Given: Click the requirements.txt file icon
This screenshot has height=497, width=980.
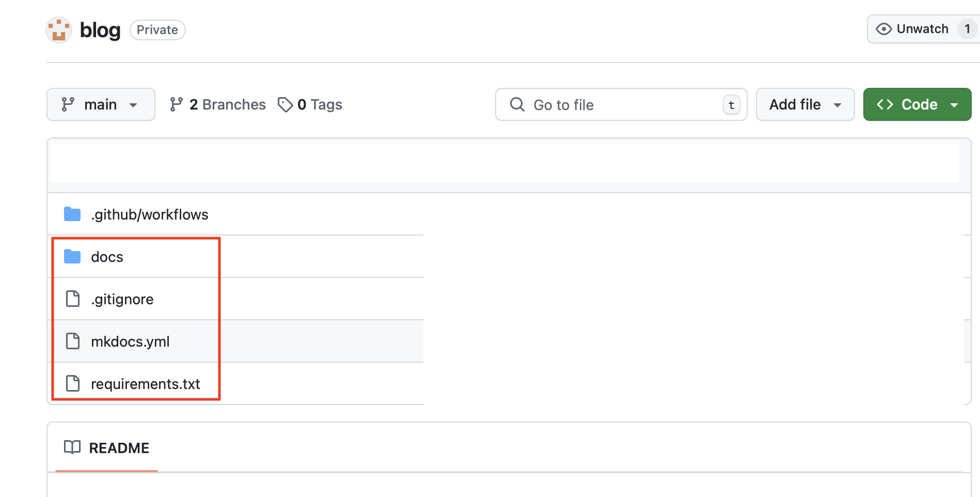Looking at the screenshot, I should coord(73,383).
